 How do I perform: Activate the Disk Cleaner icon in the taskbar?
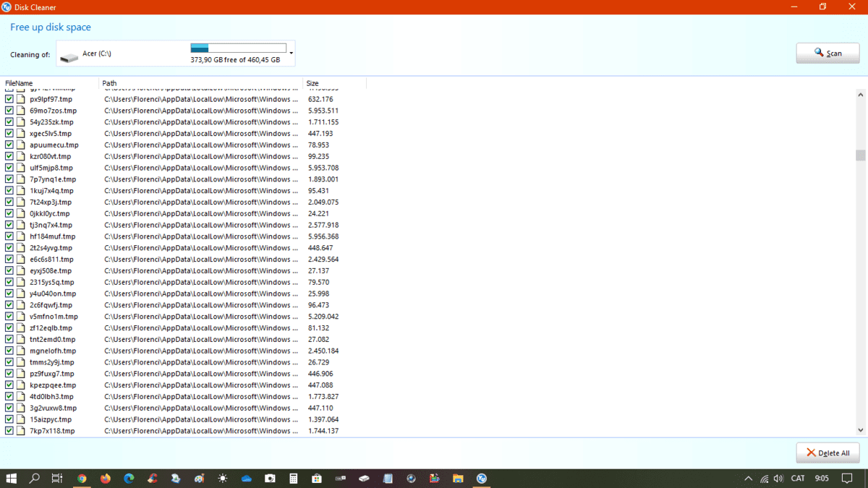[x=482, y=479]
